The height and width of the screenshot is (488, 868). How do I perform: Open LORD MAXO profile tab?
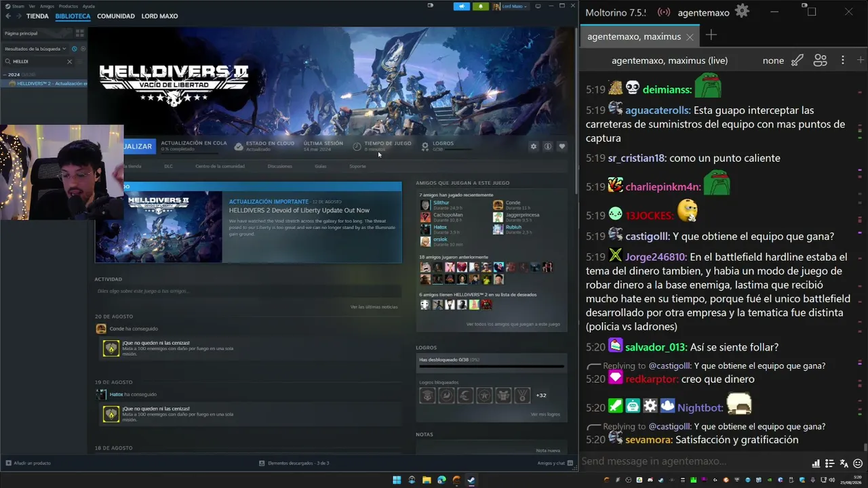[x=159, y=16]
